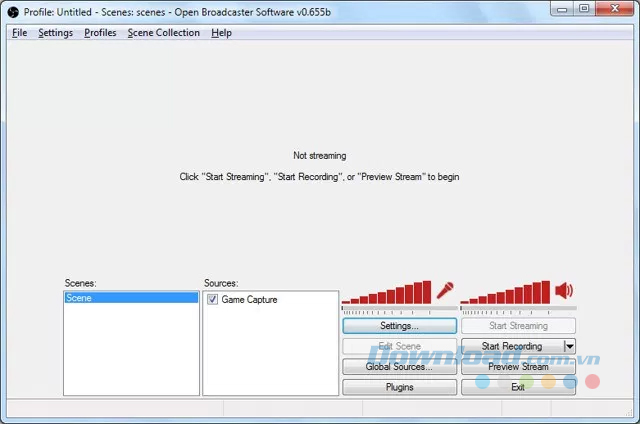Click the Start Recording button
The image size is (640, 424).
pyautogui.click(x=513, y=346)
